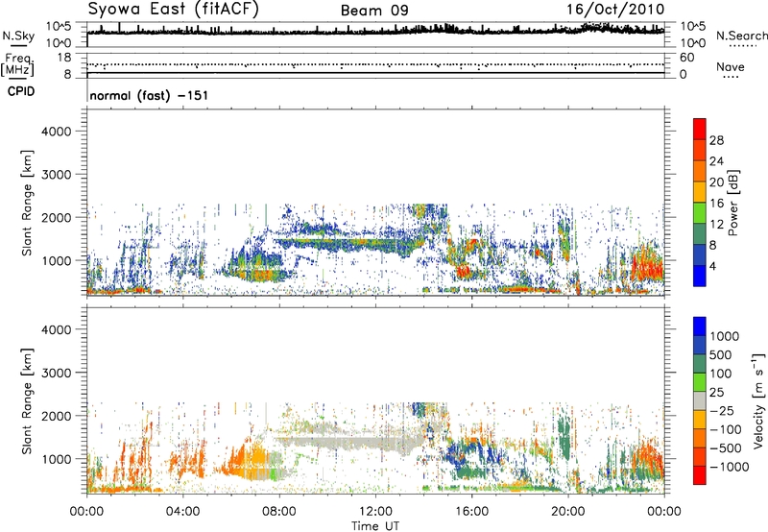Click the '-1000' velocity colorbar tick
The width and height of the screenshot is (768, 532).
(729, 467)
